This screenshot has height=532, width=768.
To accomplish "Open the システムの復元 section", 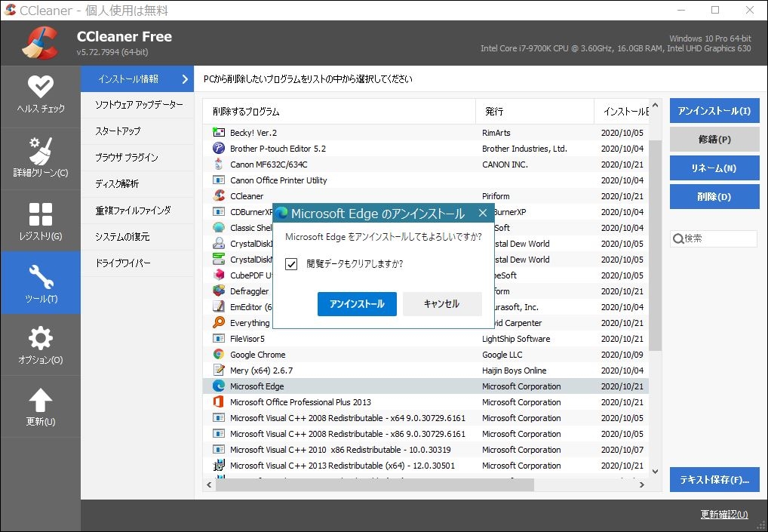I will click(x=137, y=237).
